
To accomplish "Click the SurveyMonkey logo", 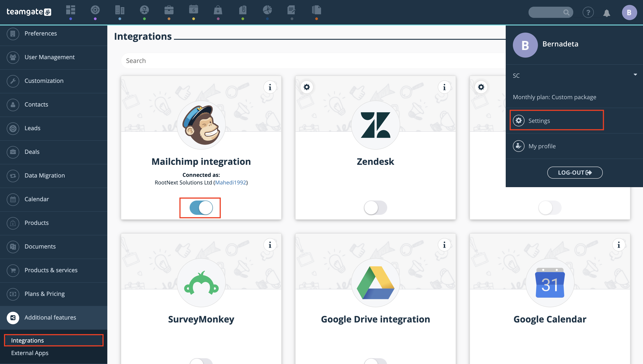I will click(201, 283).
